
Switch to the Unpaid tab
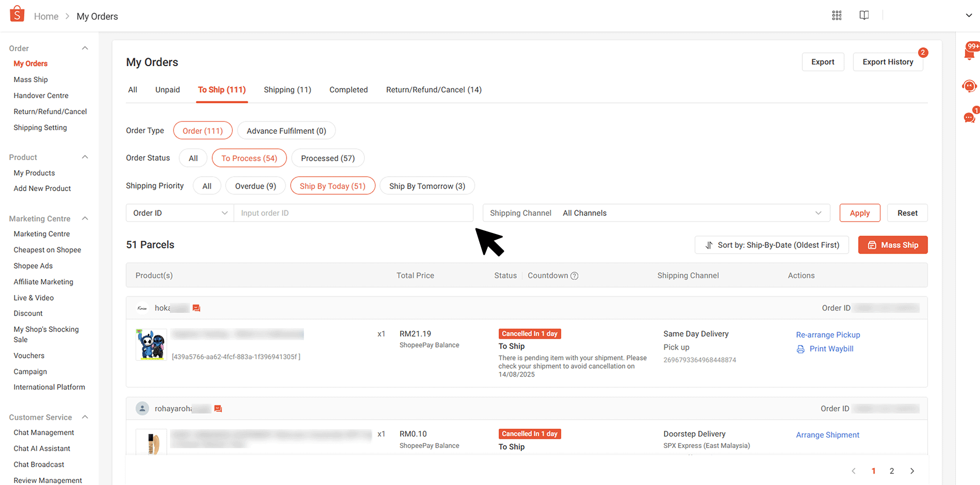(168, 90)
